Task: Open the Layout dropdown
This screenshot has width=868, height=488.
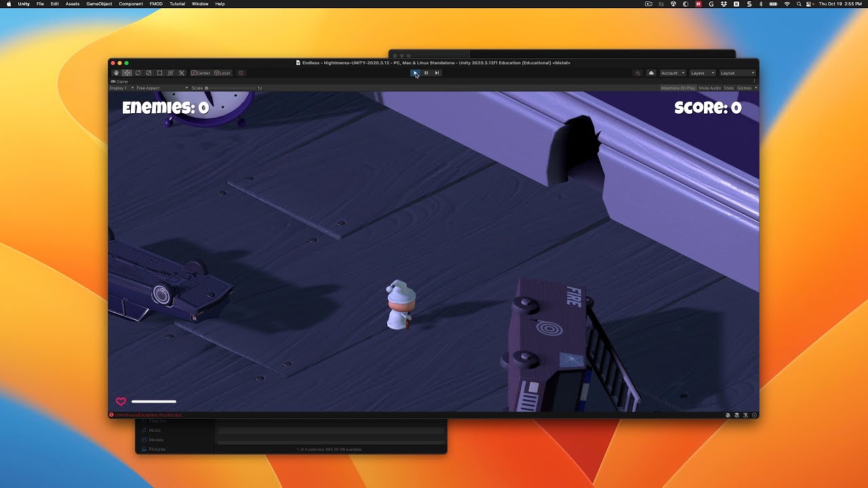Action: [x=737, y=73]
